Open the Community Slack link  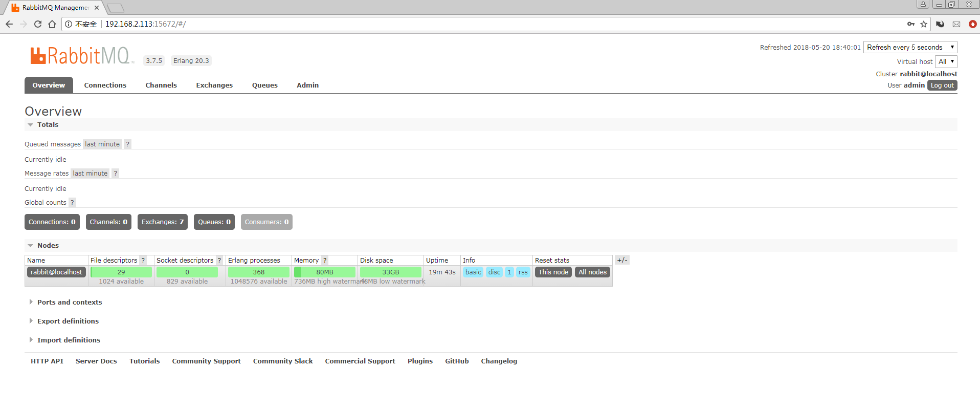(x=283, y=361)
